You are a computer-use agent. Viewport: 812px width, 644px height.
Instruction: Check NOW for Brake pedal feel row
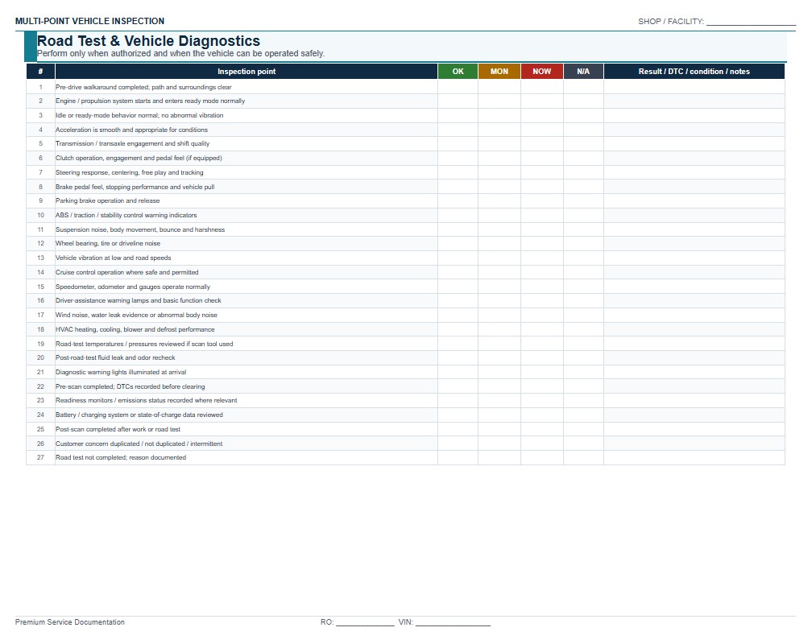541,187
